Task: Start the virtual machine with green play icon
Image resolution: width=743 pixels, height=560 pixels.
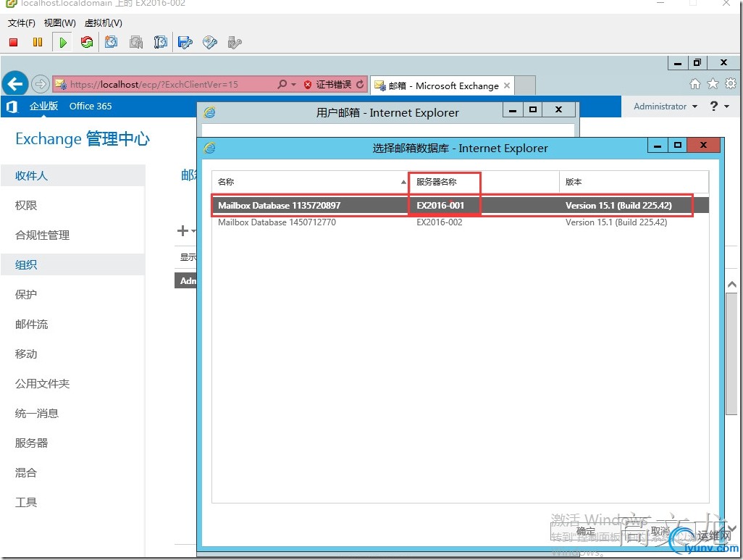Action: tap(62, 43)
